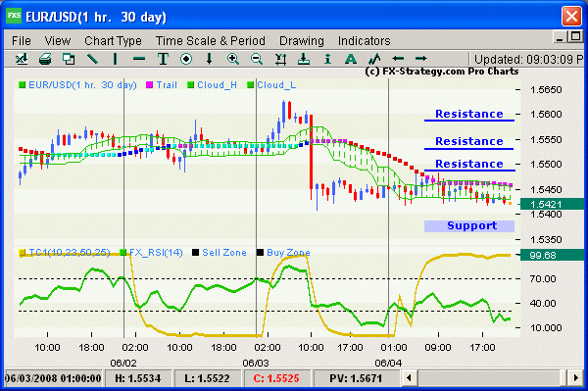The image size is (588, 391).
Task: Click the green EUR/USD legend swatch
Action: 23,85
